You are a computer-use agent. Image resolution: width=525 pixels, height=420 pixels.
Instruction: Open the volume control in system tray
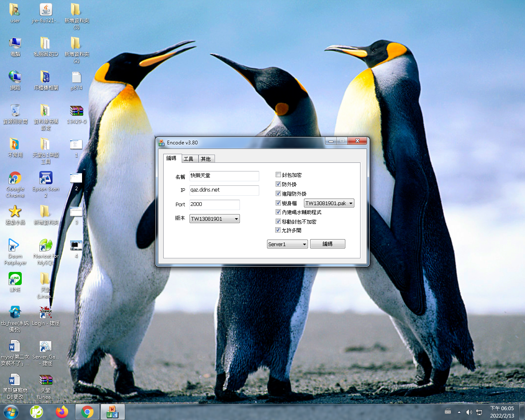[469, 412]
